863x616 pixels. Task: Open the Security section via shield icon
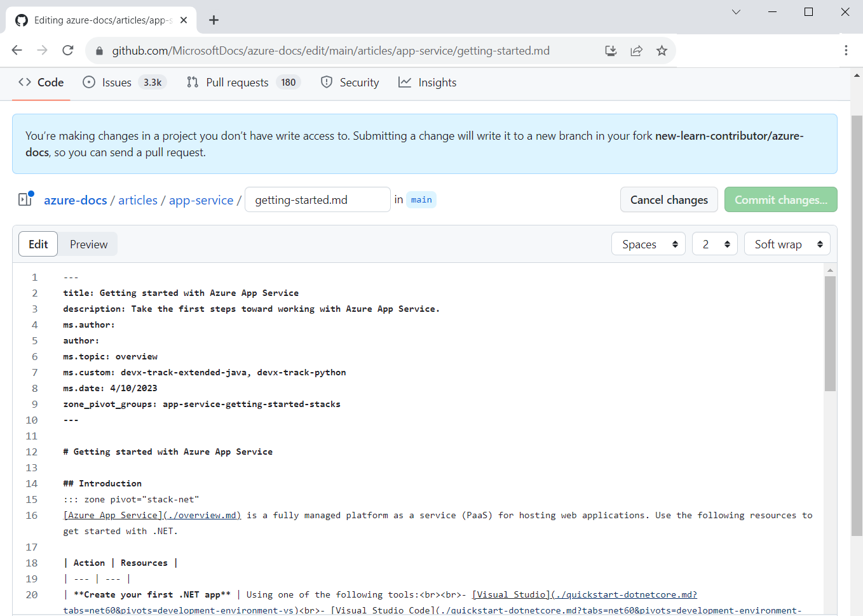point(326,82)
